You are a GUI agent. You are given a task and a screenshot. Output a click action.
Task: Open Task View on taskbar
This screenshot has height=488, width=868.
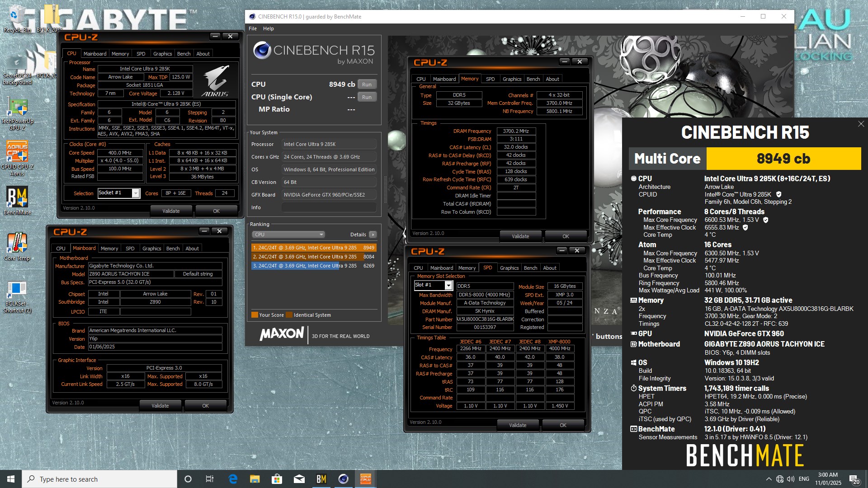click(x=210, y=479)
